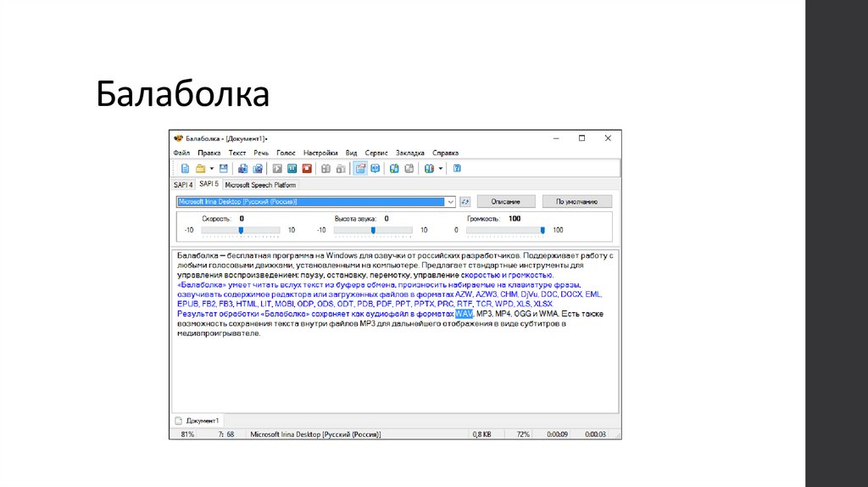Click the Скорость speed slider
868x487 pixels.
pos(241,230)
